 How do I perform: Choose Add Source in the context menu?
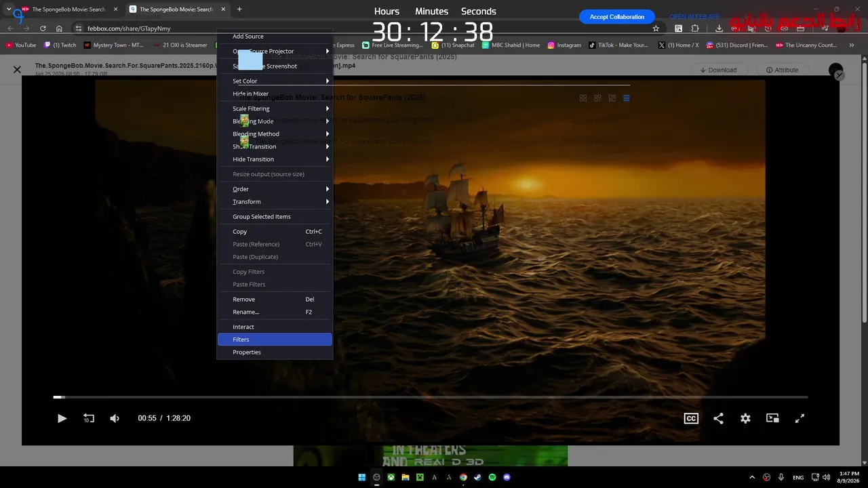(x=275, y=37)
